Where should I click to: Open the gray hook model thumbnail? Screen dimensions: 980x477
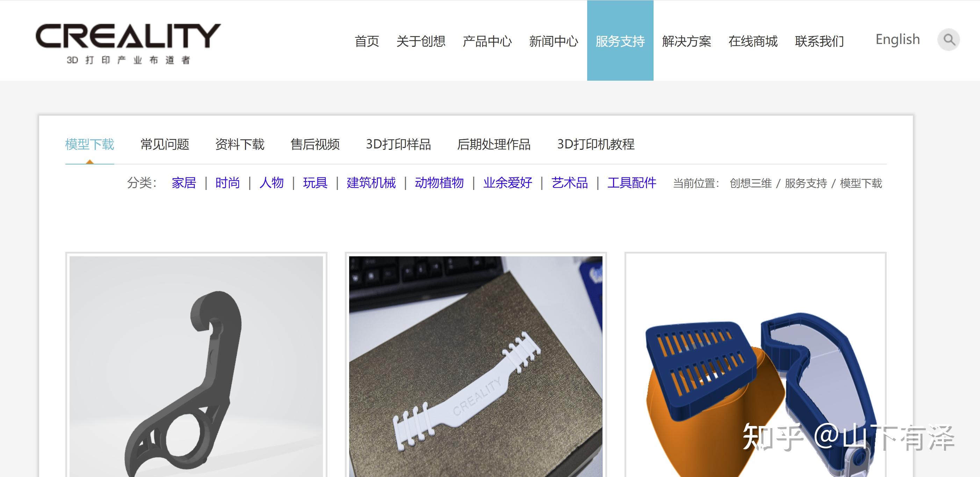196,365
